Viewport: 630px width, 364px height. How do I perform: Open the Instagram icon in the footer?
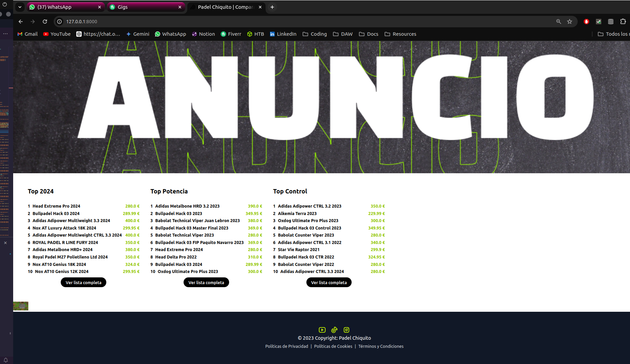click(347, 330)
